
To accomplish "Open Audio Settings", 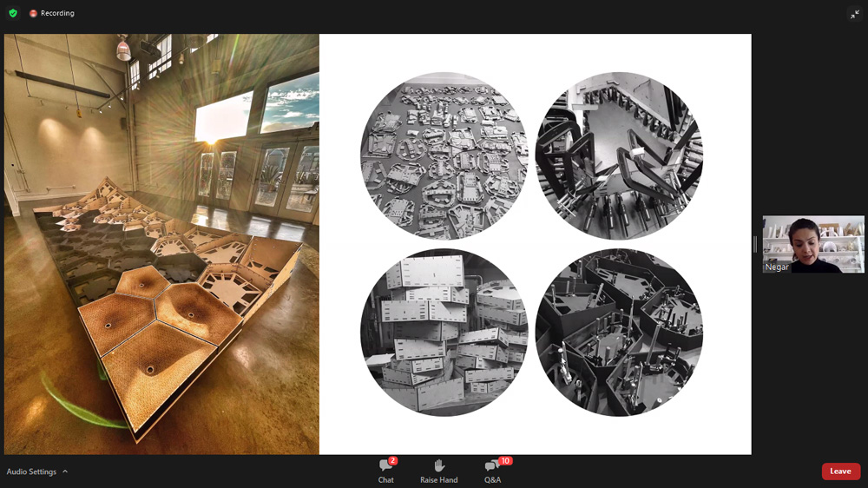I will [31, 472].
